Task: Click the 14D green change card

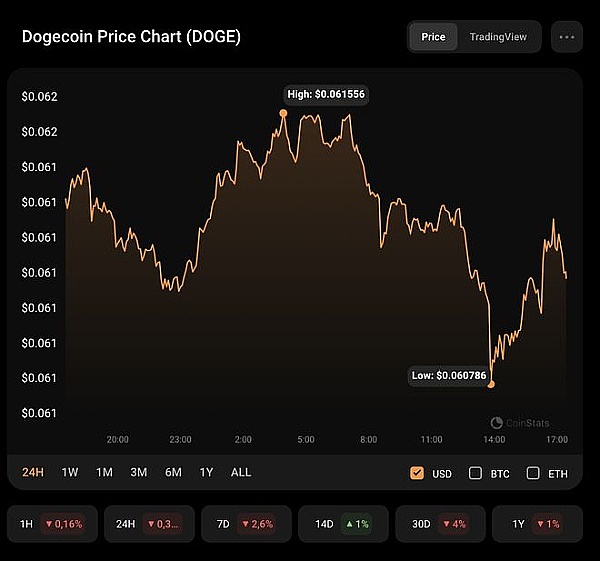Action: (344, 524)
